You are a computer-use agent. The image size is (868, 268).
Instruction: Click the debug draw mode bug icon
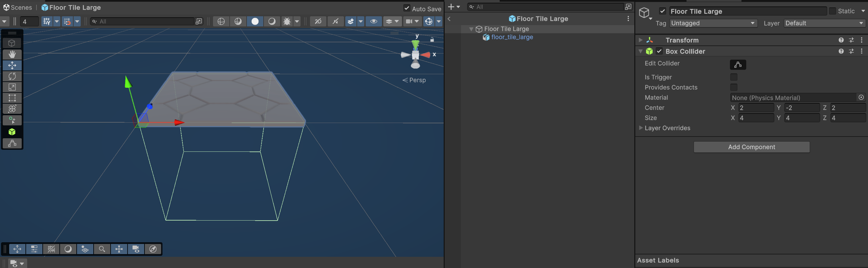point(287,21)
